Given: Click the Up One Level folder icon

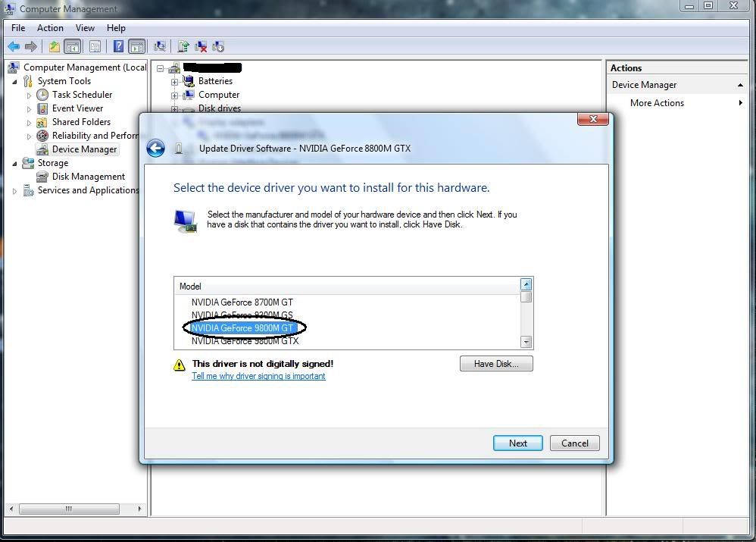Looking at the screenshot, I should point(54,47).
